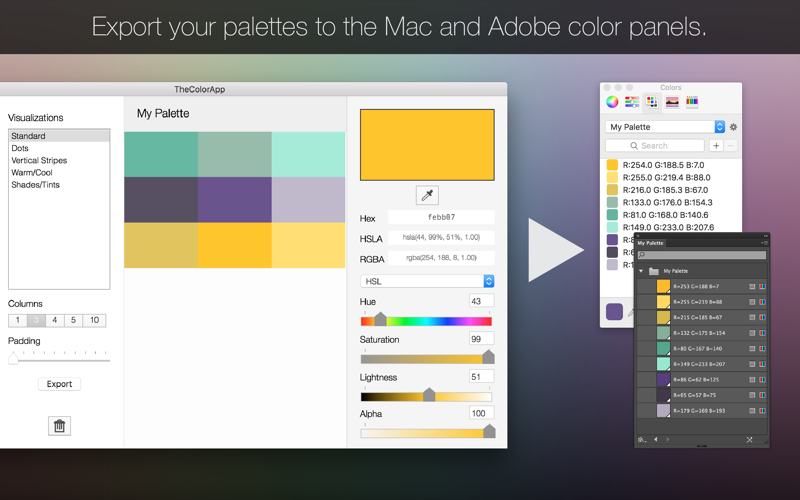Click the crossed arrows icon in Adobe panel footer
This screenshot has width=800, height=500.
tap(749, 440)
